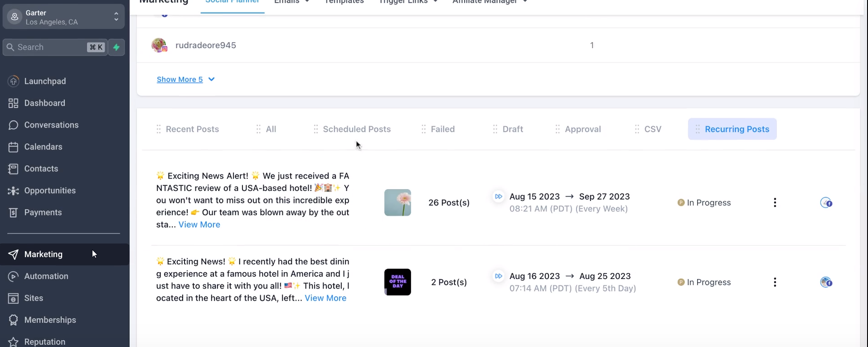Click the green lightning quick actions button

pyautogui.click(x=116, y=47)
